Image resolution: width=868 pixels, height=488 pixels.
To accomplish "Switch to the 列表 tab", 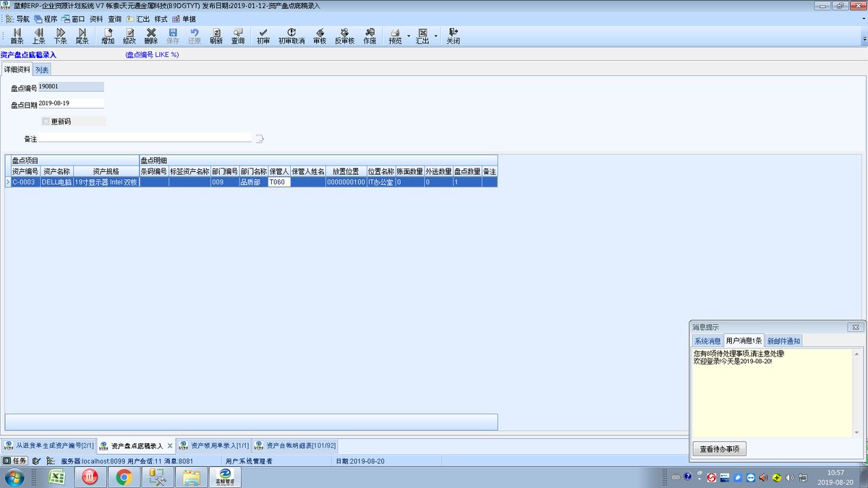I will [x=42, y=69].
